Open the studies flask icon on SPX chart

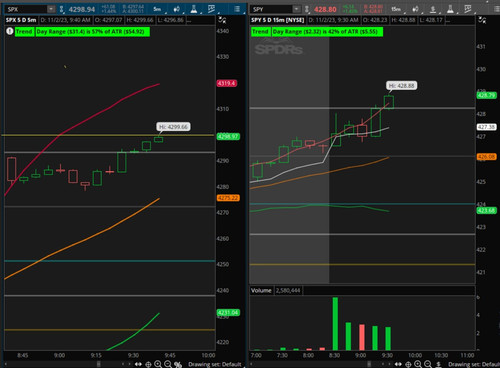[x=194, y=9]
